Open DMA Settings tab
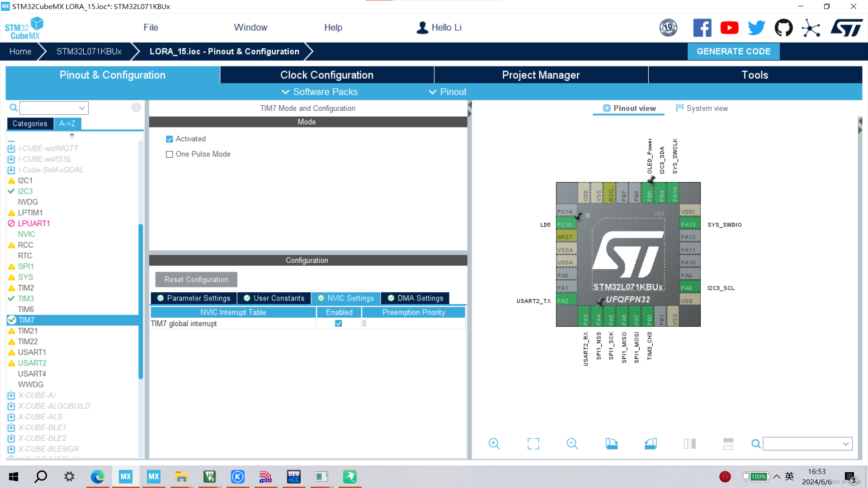This screenshot has height=488, width=868. click(x=415, y=298)
